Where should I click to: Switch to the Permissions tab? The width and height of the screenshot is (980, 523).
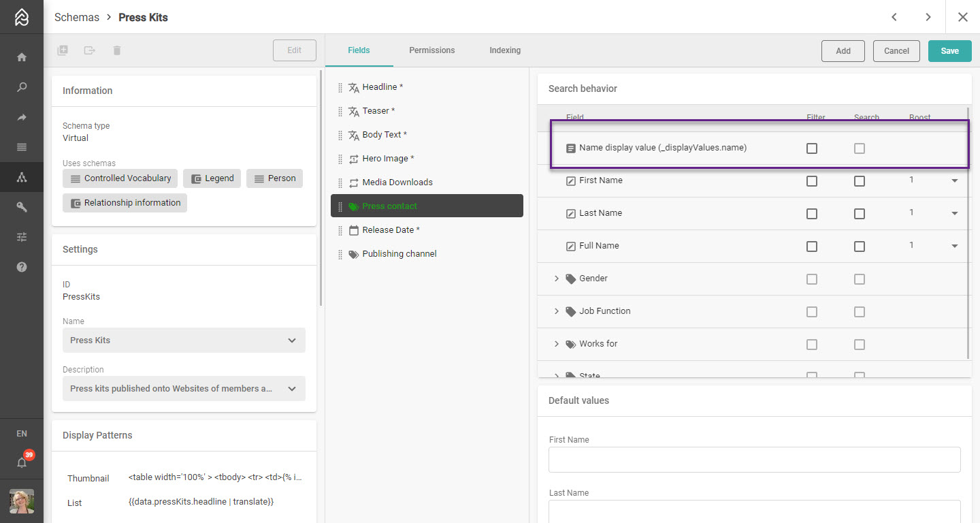pos(432,50)
